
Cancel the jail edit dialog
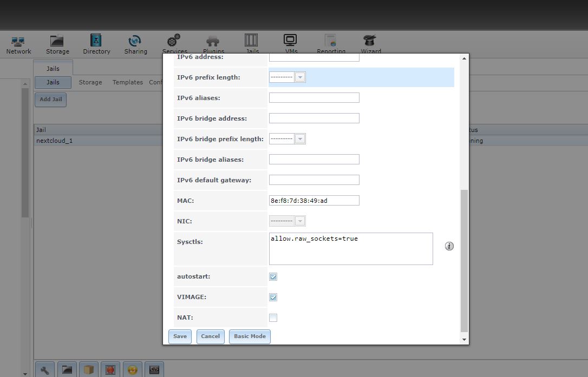point(211,336)
